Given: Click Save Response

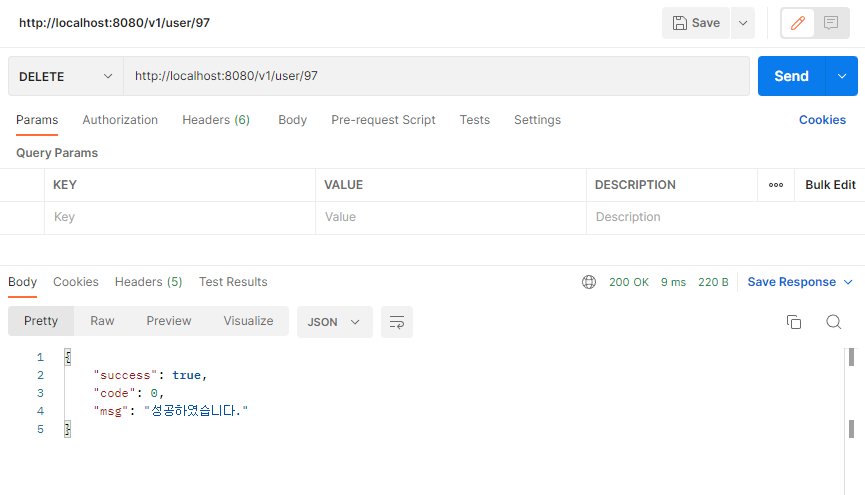Looking at the screenshot, I should 792,282.
